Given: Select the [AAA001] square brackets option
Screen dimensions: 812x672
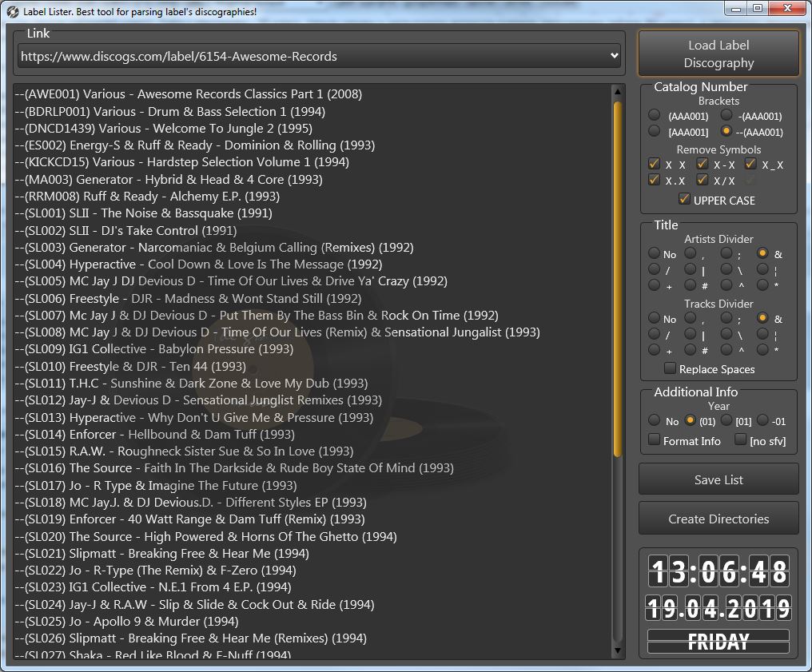Looking at the screenshot, I should 655,132.
